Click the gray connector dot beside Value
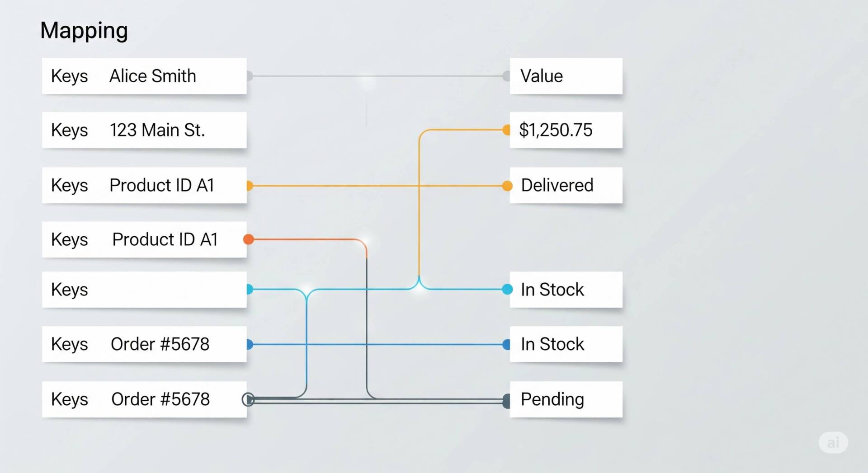 pyautogui.click(x=506, y=76)
